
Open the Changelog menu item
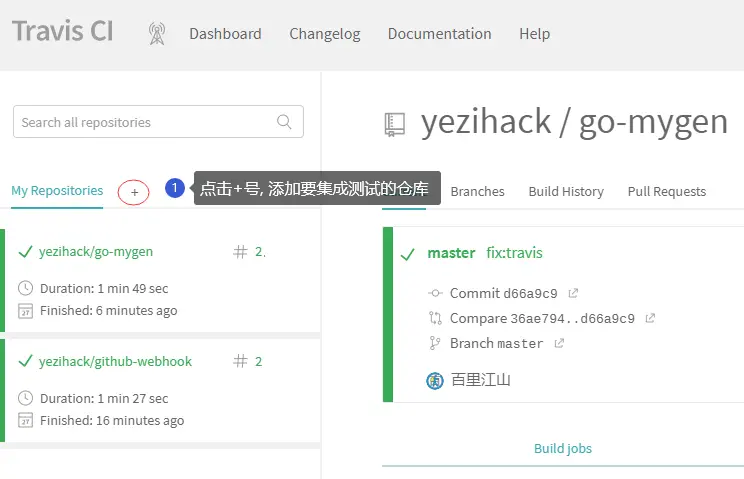click(325, 34)
